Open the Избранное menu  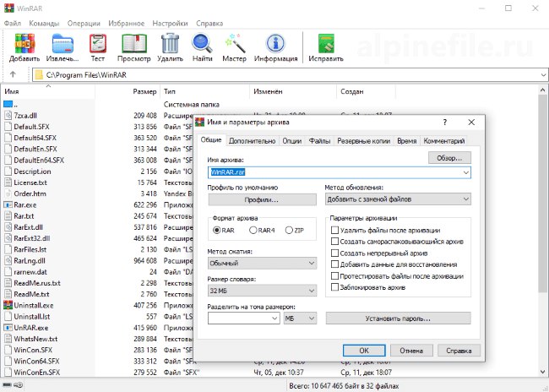[x=127, y=24]
